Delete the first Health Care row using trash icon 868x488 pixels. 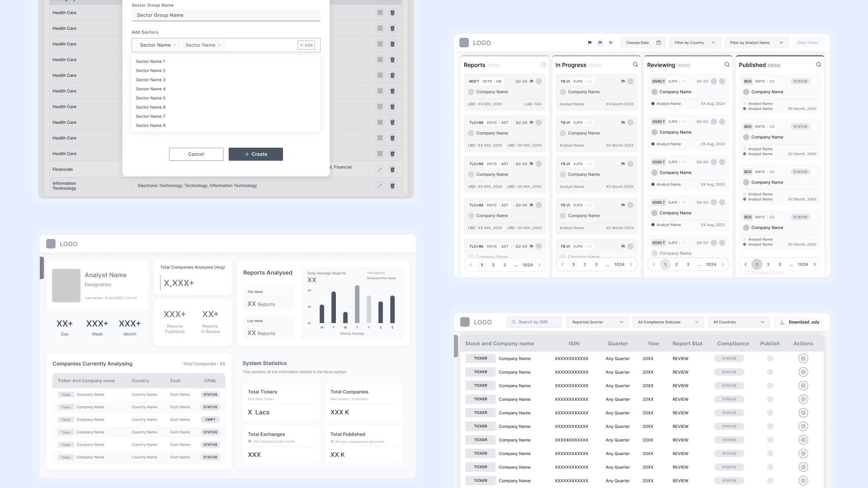pos(392,13)
